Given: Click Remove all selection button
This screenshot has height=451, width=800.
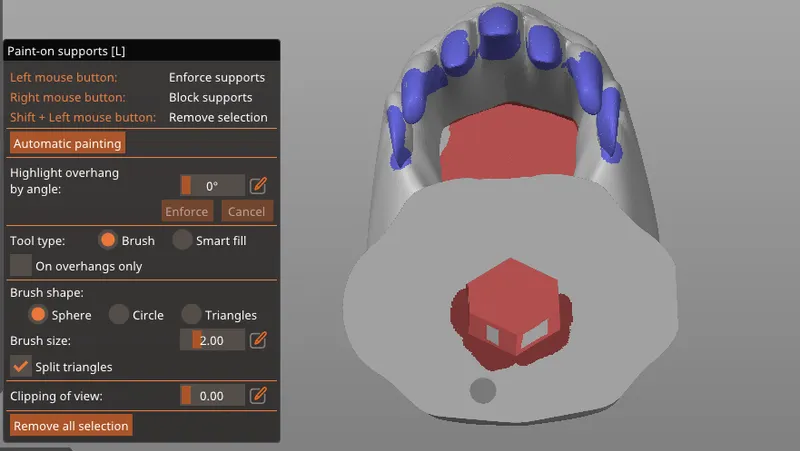Looking at the screenshot, I should pos(71,425).
